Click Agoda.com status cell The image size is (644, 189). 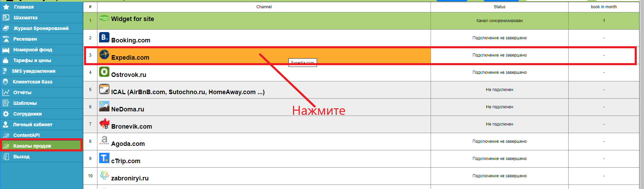point(499,141)
